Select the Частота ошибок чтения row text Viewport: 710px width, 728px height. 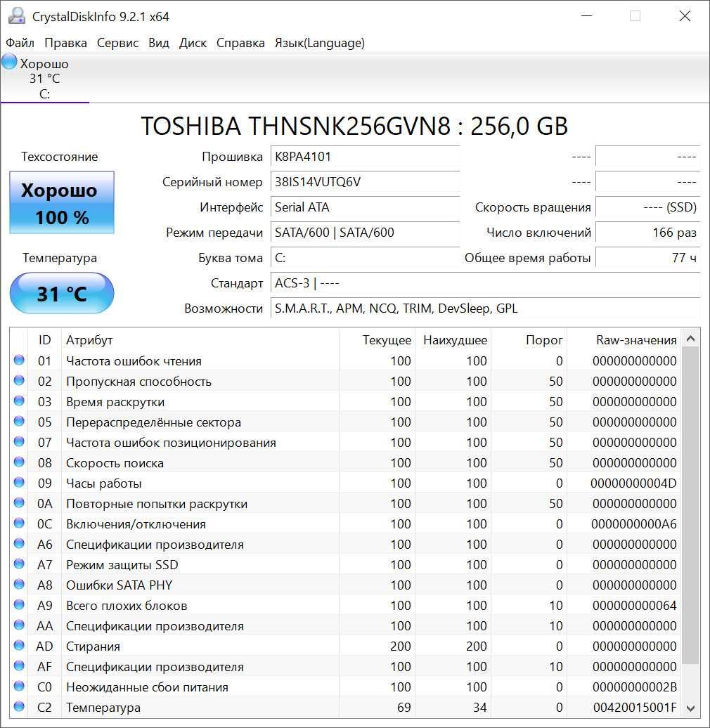[134, 360]
